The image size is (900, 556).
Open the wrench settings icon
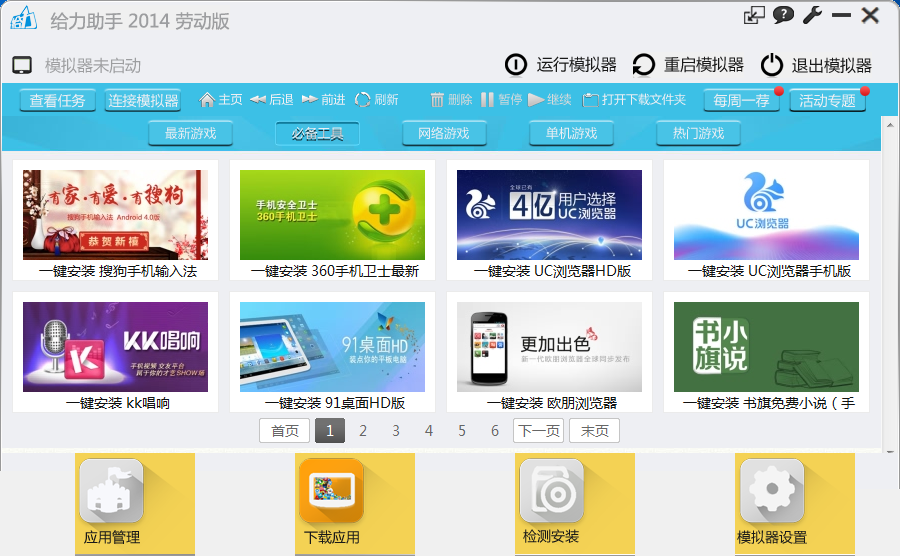click(x=812, y=15)
